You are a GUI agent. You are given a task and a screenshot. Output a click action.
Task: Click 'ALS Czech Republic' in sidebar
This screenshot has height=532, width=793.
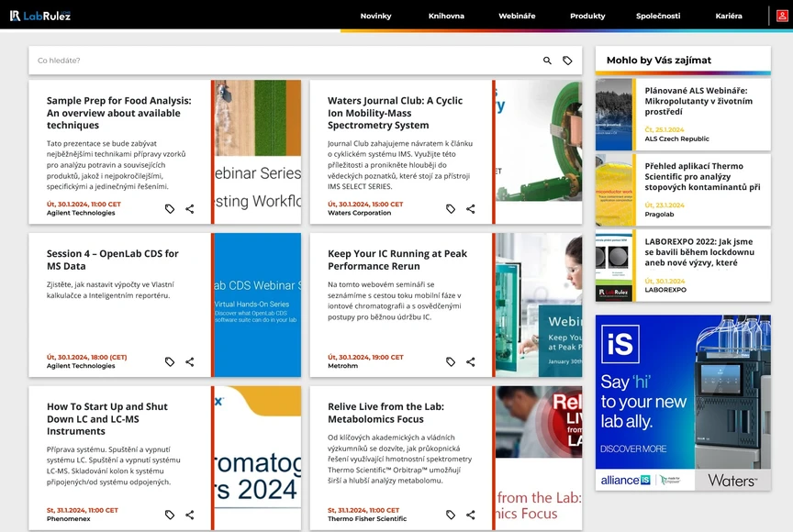[x=676, y=139]
